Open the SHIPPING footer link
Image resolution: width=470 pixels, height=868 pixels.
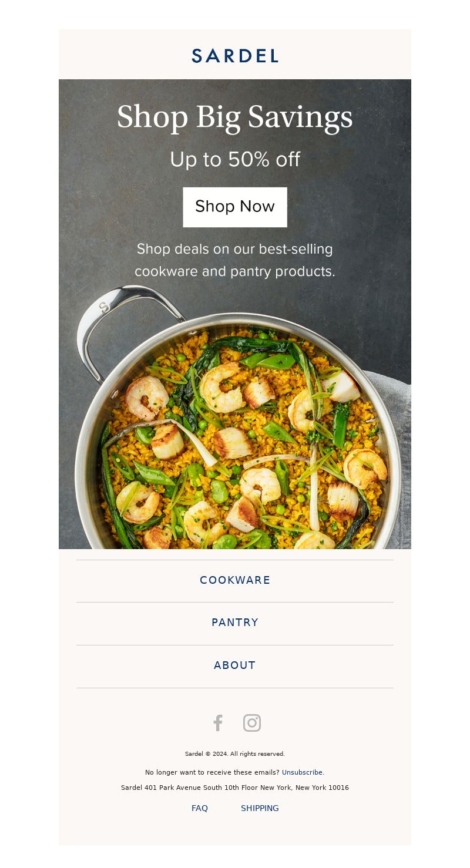coord(260,808)
